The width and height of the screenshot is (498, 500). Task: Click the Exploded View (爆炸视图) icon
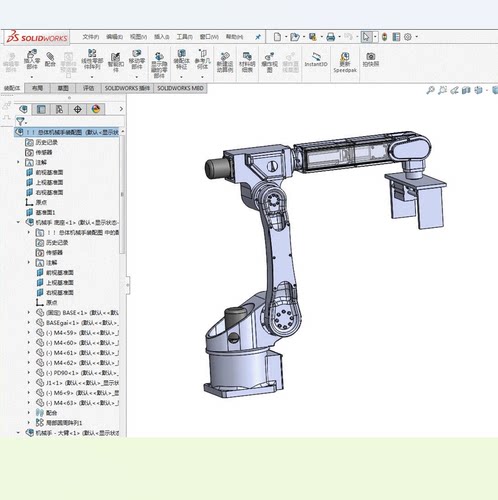(269, 62)
